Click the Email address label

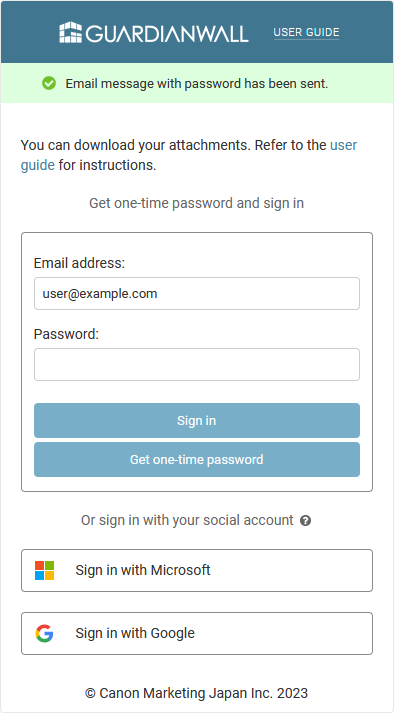tap(79, 263)
